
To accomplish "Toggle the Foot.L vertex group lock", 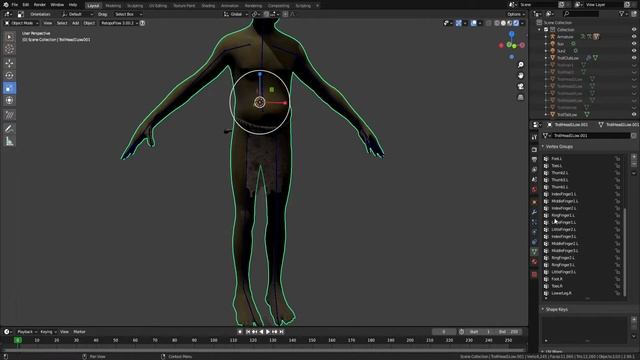I will [x=618, y=158].
